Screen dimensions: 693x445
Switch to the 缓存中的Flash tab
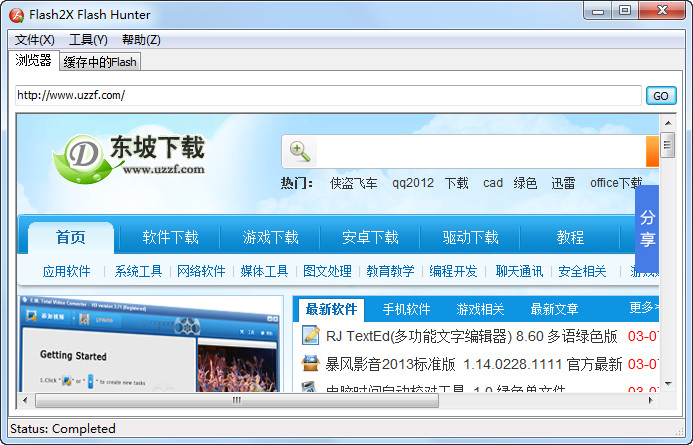(x=100, y=62)
